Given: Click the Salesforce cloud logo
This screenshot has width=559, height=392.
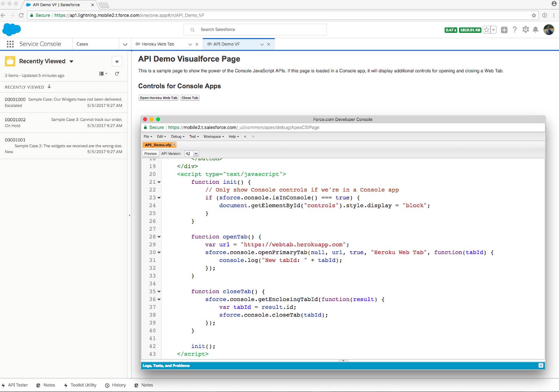Looking at the screenshot, I should tap(12, 30).
